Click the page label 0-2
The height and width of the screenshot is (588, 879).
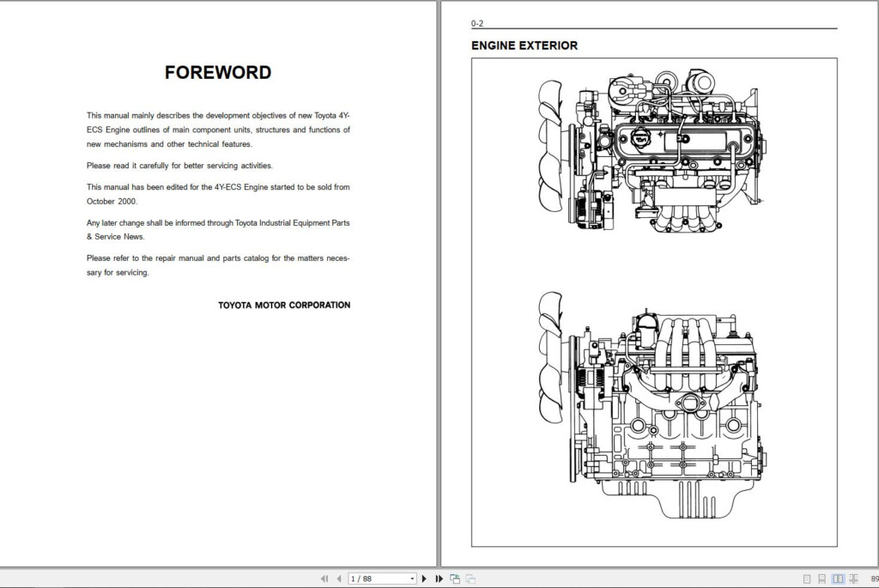tap(477, 23)
